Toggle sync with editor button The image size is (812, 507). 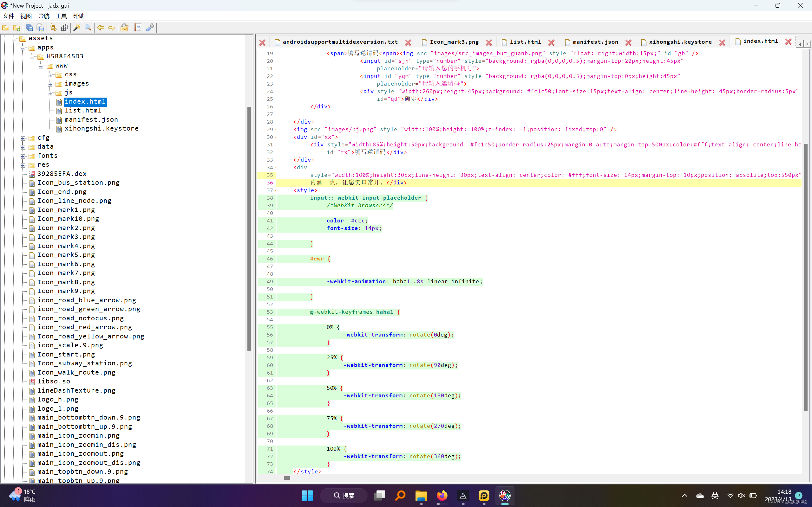53,28
